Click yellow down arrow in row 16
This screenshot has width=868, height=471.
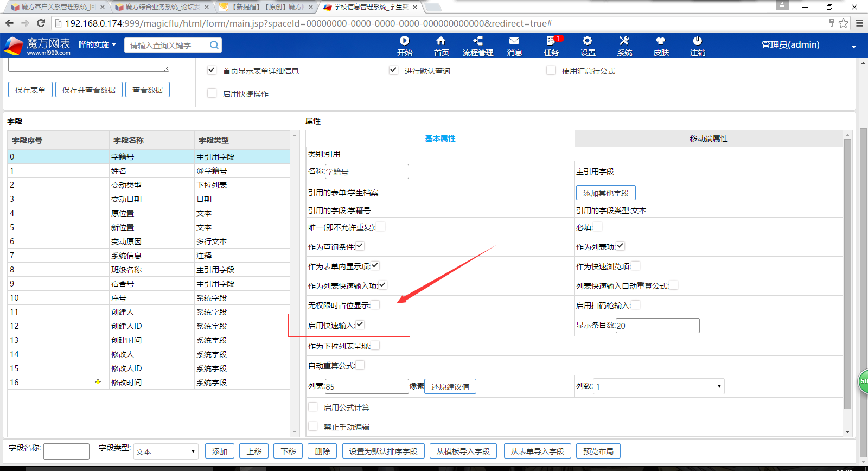pos(98,382)
